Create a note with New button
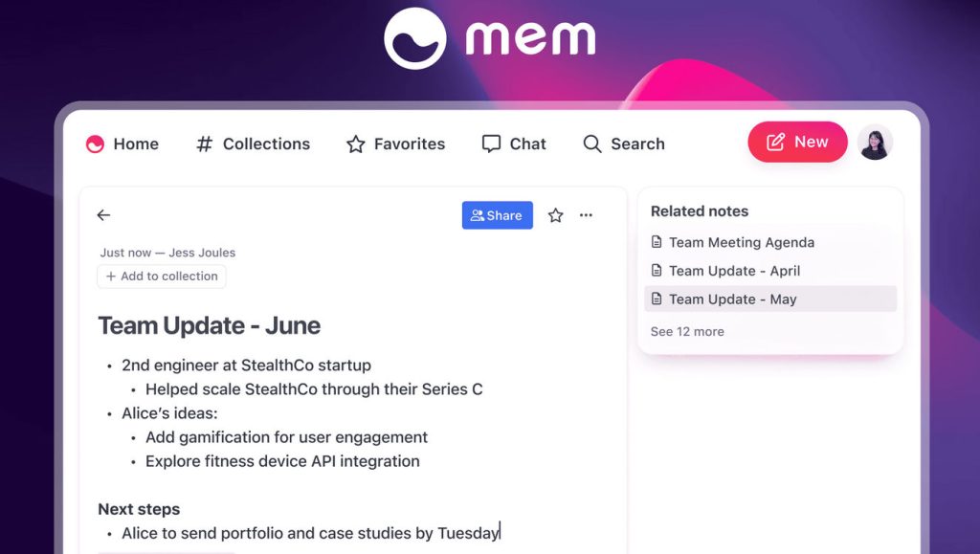This screenshot has width=980, height=554. coord(797,142)
